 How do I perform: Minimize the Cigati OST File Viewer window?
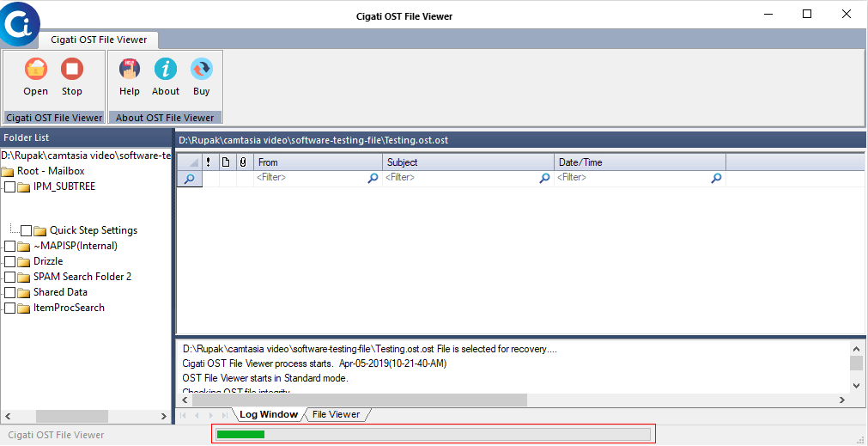point(768,15)
